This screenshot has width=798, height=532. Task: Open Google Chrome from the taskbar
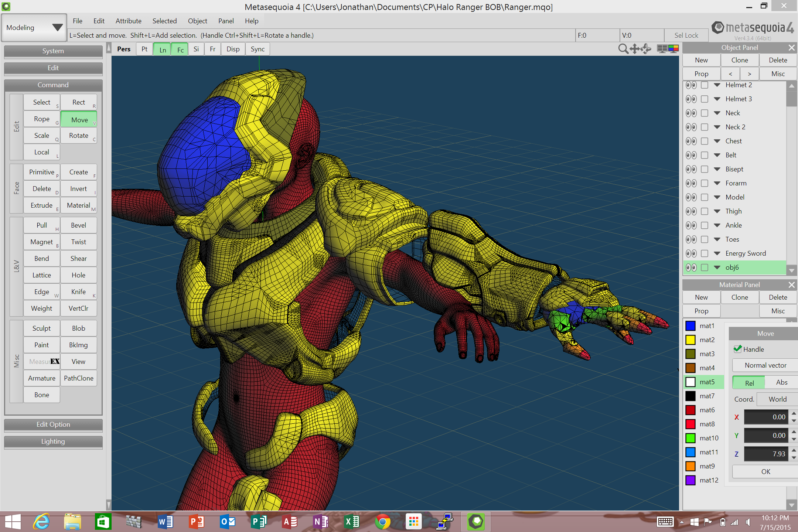pyautogui.click(x=382, y=522)
